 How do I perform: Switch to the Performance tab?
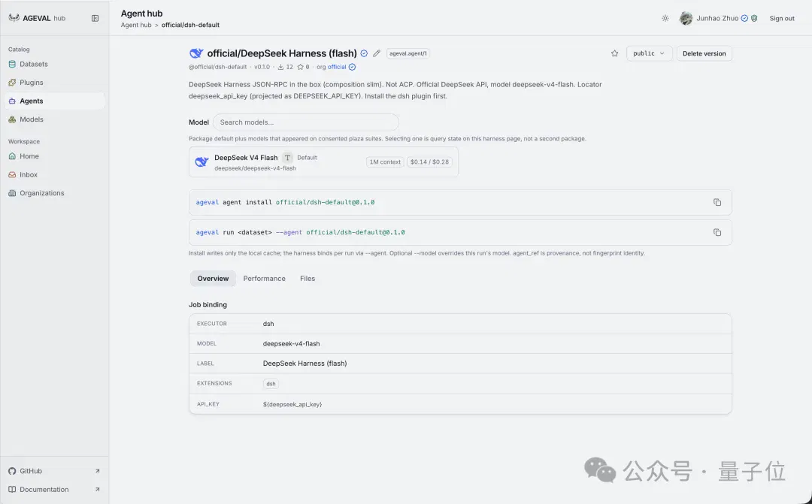pos(264,279)
